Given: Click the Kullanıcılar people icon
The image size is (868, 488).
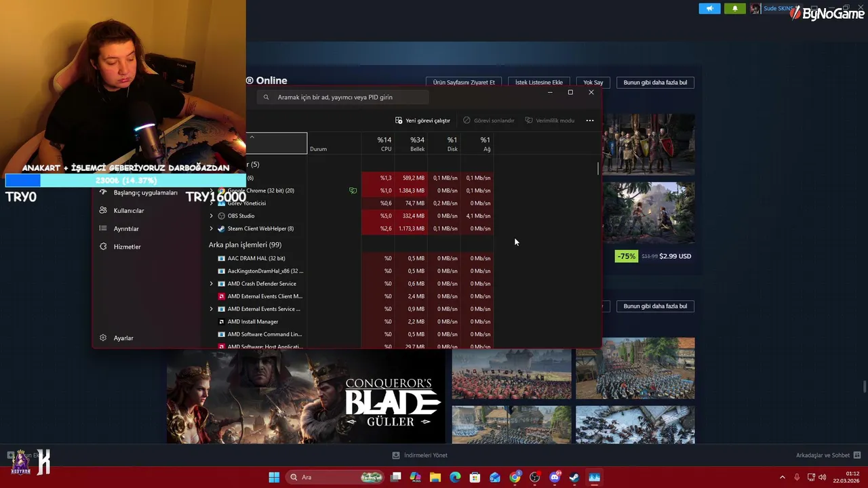Looking at the screenshot, I should (x=103, y=211).
